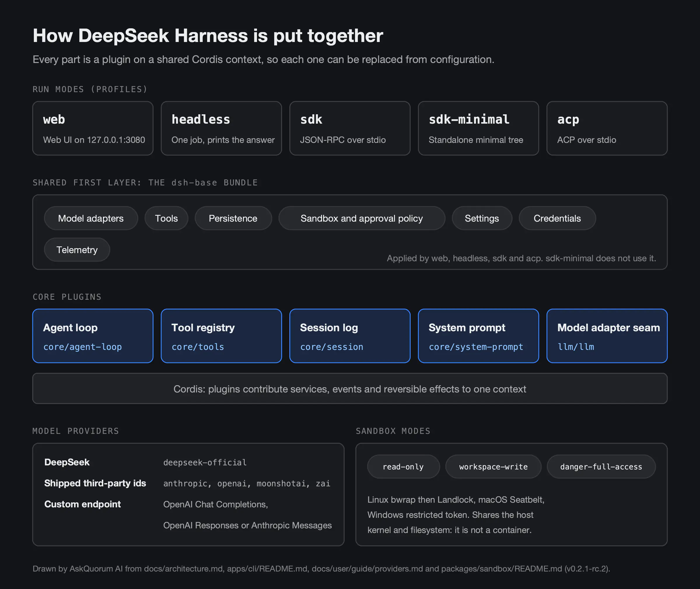Click the Shipped third-party ids label
The height and width of the screenshot is (589, 700).
pos(95,483)
